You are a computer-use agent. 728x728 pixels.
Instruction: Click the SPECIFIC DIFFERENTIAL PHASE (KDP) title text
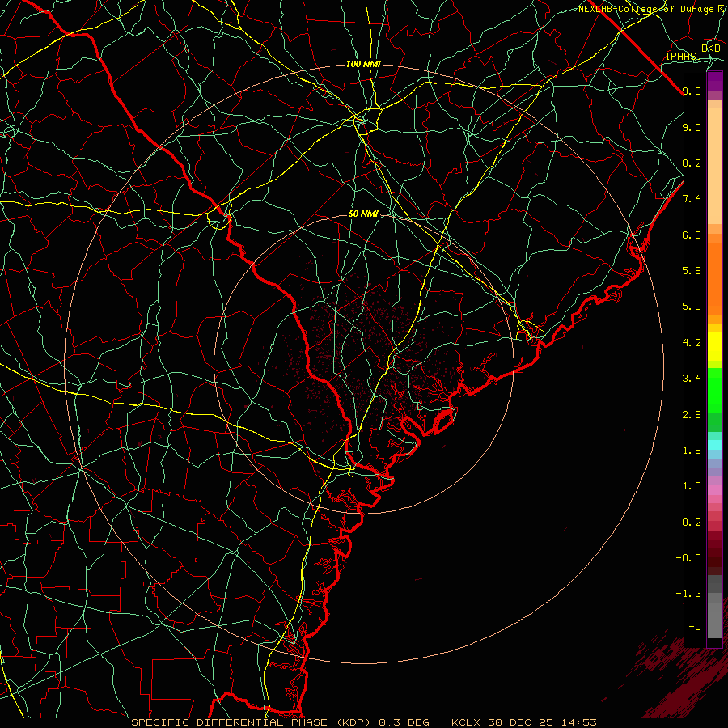click(252, 722)
